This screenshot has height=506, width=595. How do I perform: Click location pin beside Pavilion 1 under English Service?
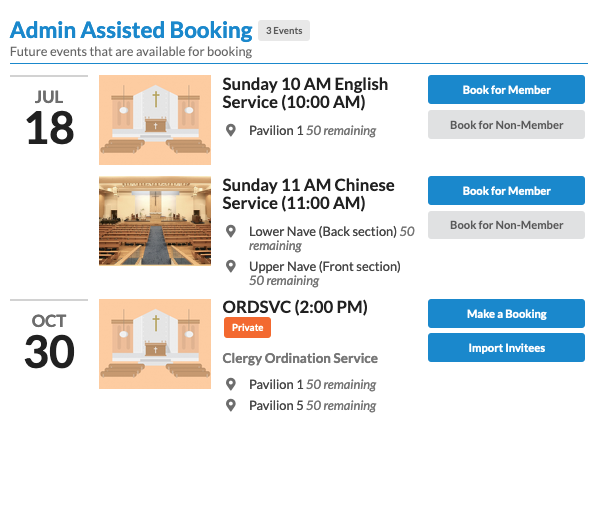click(x=231, y=130)
